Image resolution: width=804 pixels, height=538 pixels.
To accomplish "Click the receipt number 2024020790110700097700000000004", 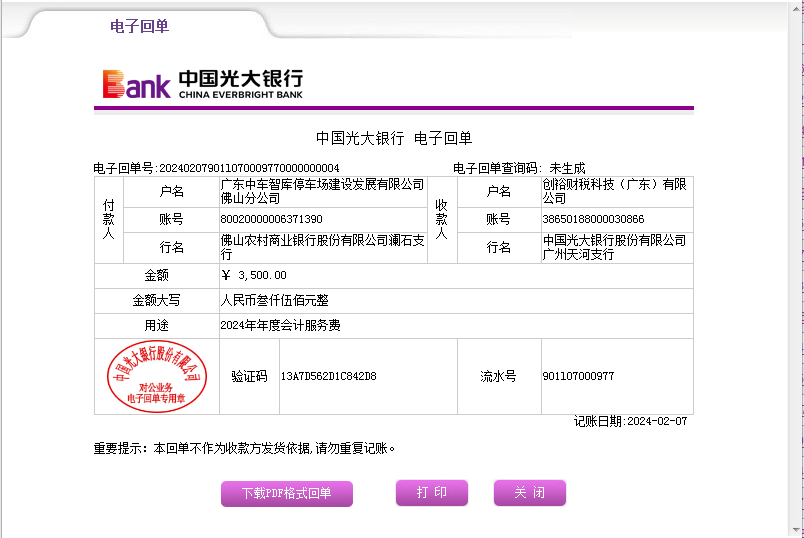I will click(249, 168).
